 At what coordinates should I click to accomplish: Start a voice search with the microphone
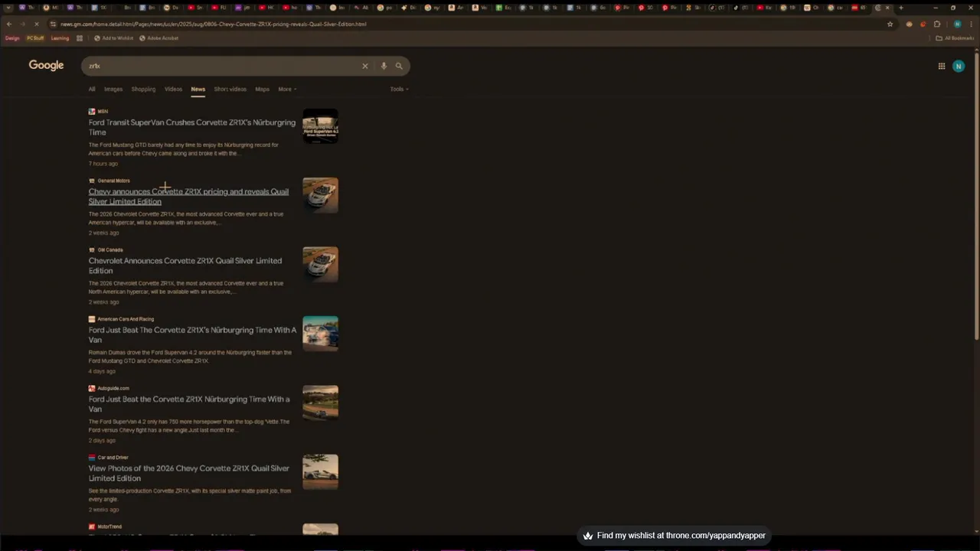click(x=384, y=66)
